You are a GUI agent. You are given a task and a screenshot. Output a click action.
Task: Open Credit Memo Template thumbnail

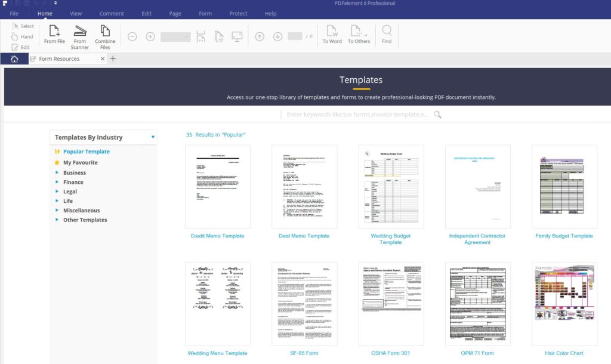pos(218,187)
